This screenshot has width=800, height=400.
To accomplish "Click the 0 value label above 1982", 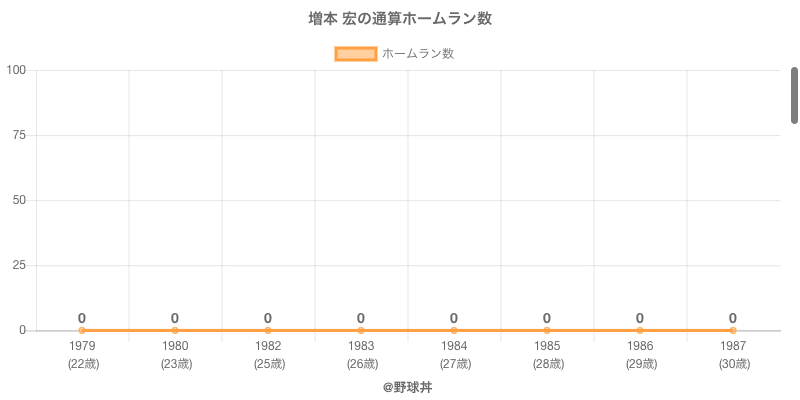I will point(268,318).
